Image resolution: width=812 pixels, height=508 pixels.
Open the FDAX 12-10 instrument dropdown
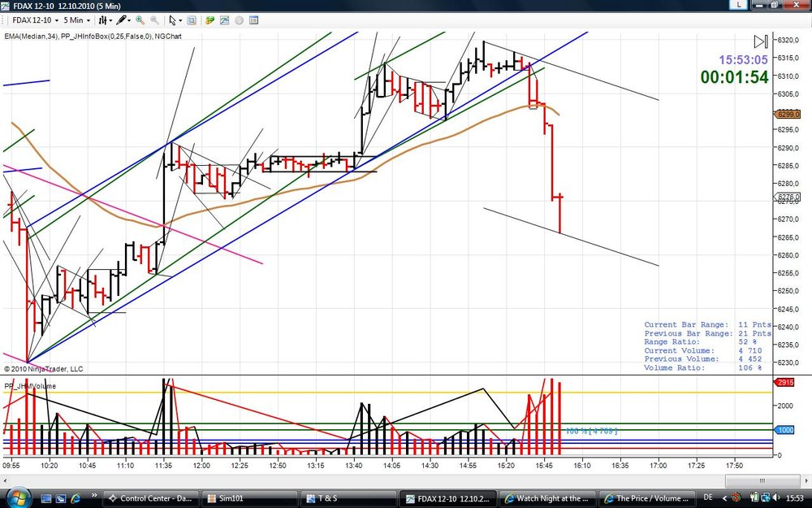[x=35, y=20]
